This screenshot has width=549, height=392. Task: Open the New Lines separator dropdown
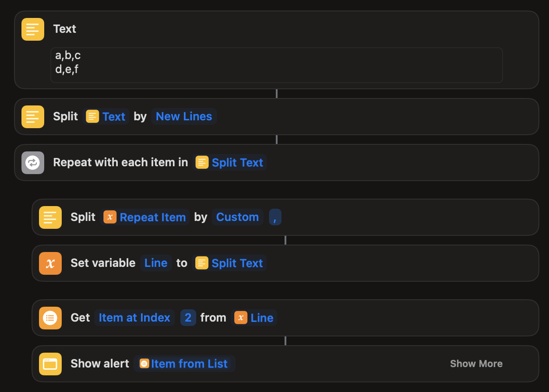[184, 117]
